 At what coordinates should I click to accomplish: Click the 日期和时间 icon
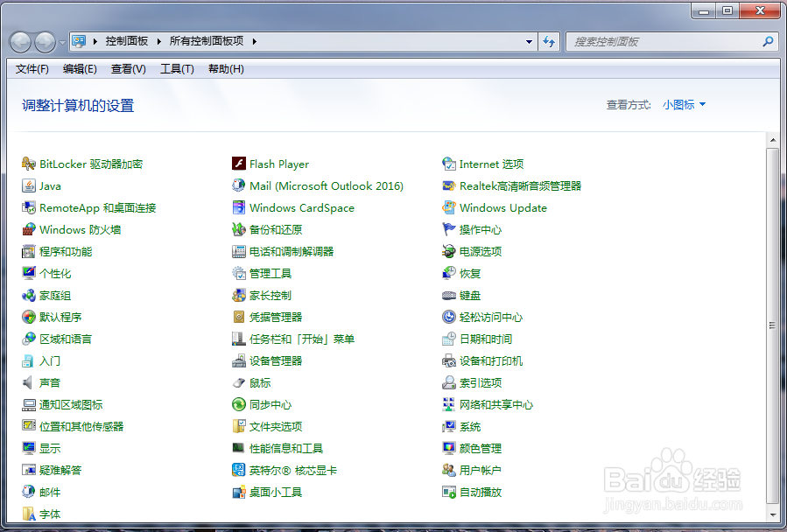click(x=448, y=339)
